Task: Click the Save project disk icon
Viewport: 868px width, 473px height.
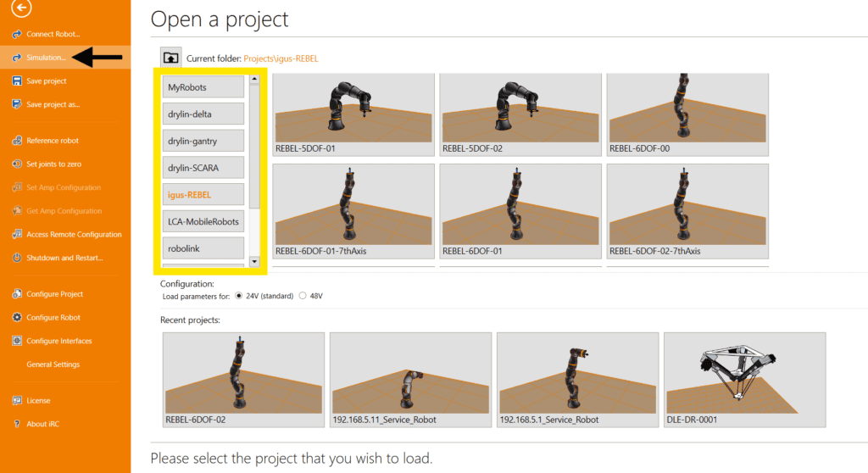Action: 17,81
